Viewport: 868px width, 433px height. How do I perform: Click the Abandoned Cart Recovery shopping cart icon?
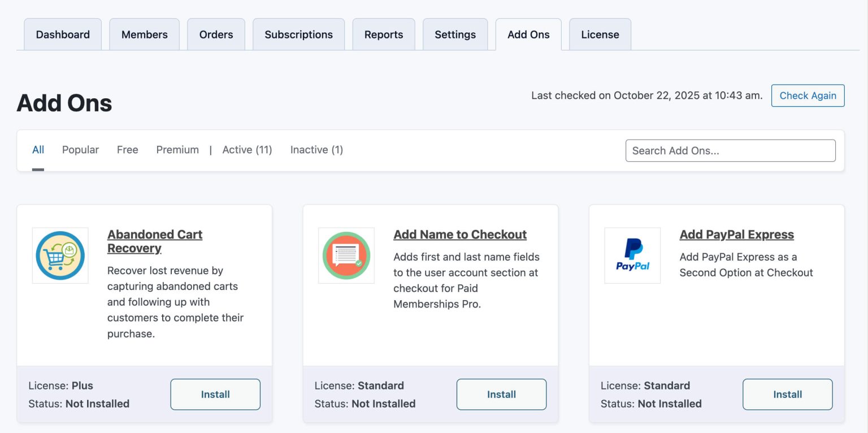[x=60, y=256]
